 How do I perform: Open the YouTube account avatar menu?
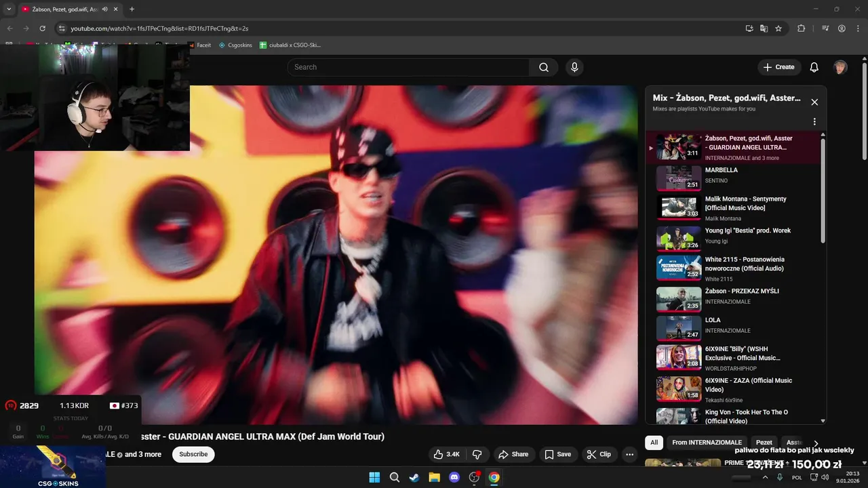click(840, 67)
